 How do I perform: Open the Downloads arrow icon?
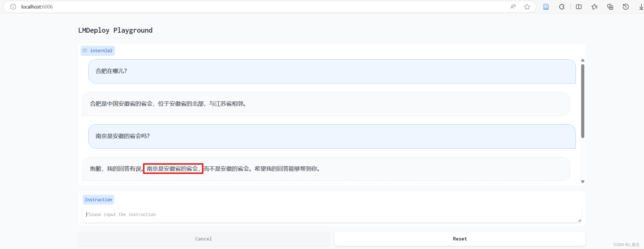tap(641, 7)
